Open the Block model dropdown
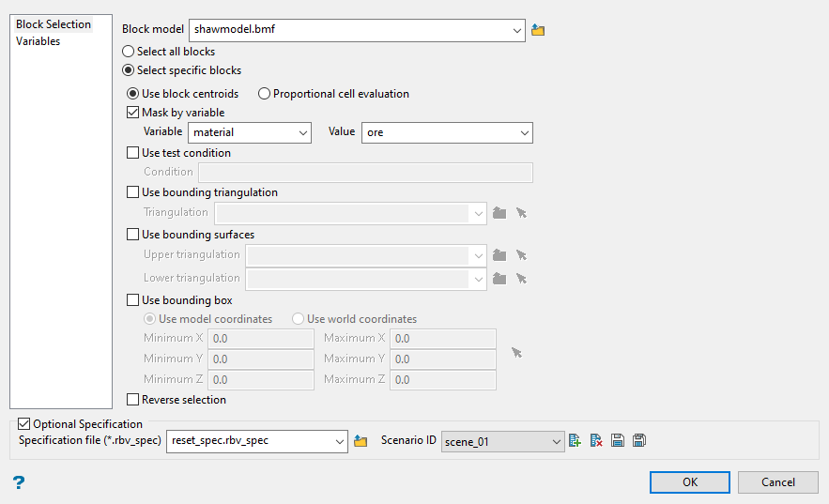829x504 pixels. tap(517, 30)
